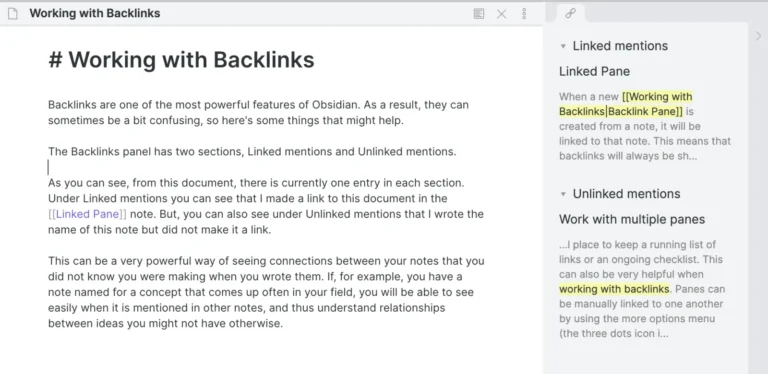Follow the [[Linked Pane]] link in the note
The image size is (768, 374).
click(87, 214)
